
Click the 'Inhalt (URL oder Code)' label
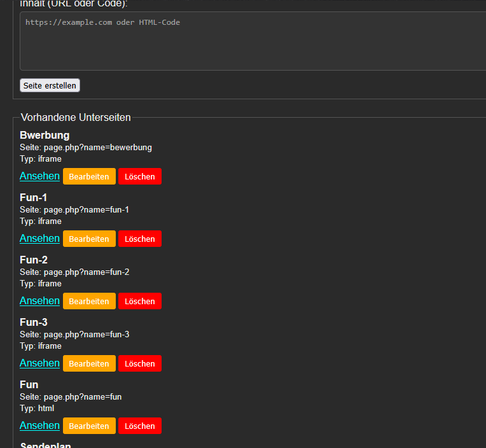click(74, 4)
